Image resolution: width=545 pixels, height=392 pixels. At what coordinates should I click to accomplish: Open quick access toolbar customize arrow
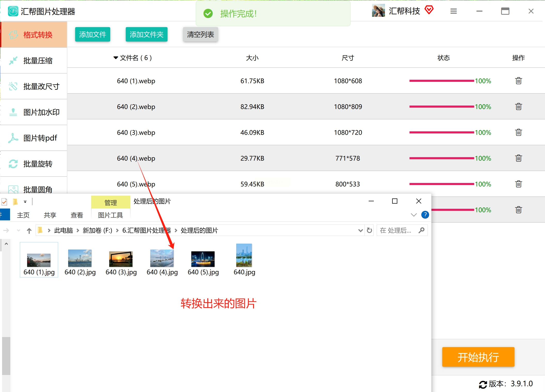(25, 202)
